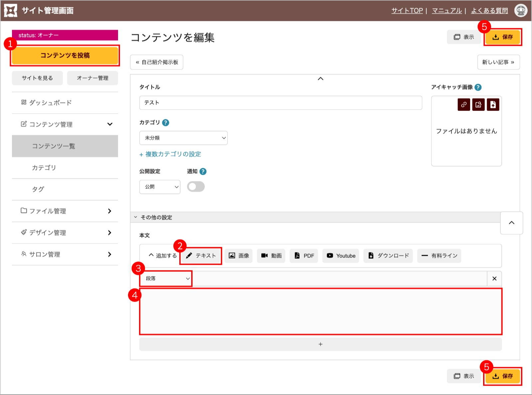This screenshot has height=395, width=532.
Task: Click help icon beside 通知 label
Action: [203, 171]
